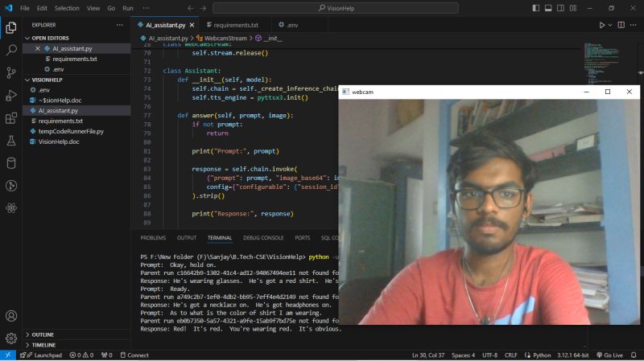Split the editor to the right
Screen dimensions: 644x361
coord(621,25)
